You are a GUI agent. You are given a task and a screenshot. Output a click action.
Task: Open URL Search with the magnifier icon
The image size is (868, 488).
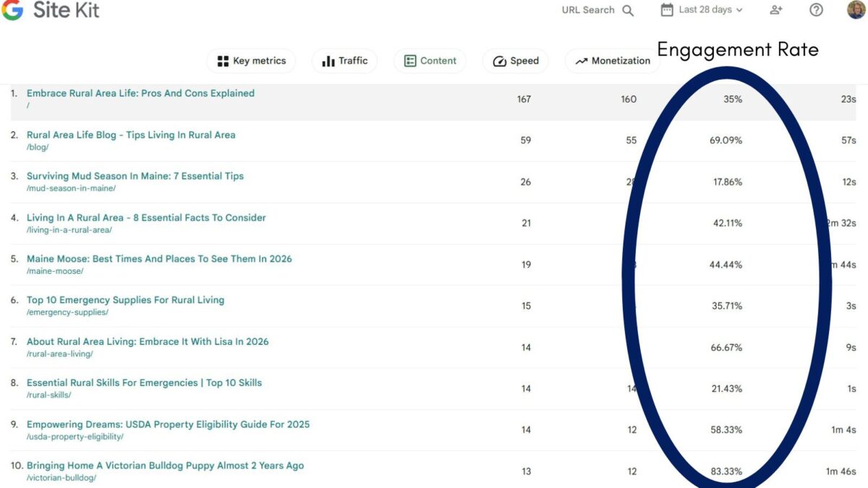(x=628, y=10)
